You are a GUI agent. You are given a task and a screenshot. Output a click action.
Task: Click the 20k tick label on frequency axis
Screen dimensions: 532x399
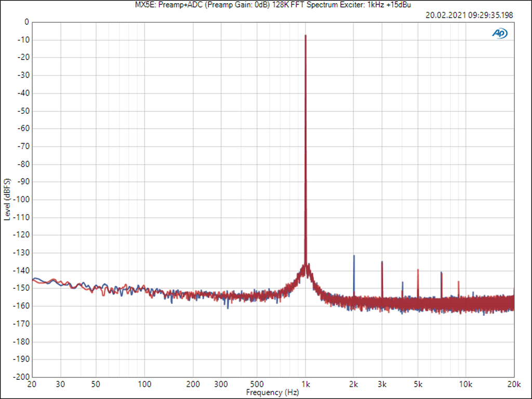(514, 384)
